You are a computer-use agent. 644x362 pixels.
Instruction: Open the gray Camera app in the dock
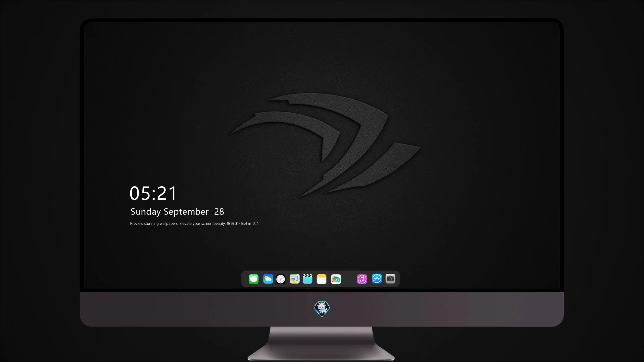390,279
